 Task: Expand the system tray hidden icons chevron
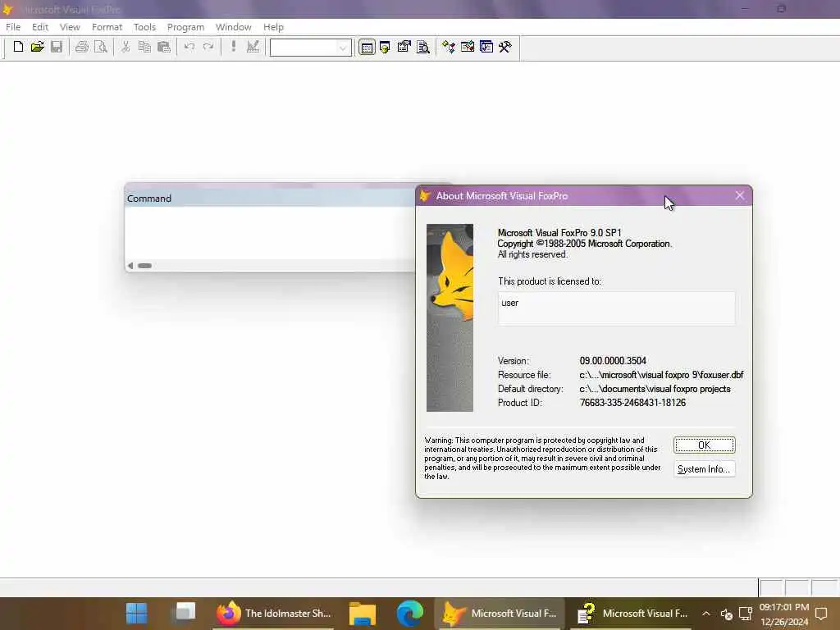[x=706, y=614]
